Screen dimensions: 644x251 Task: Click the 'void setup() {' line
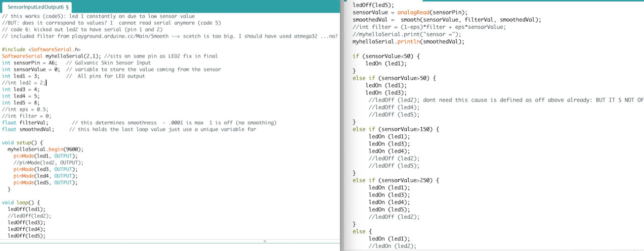coord(23,142)
